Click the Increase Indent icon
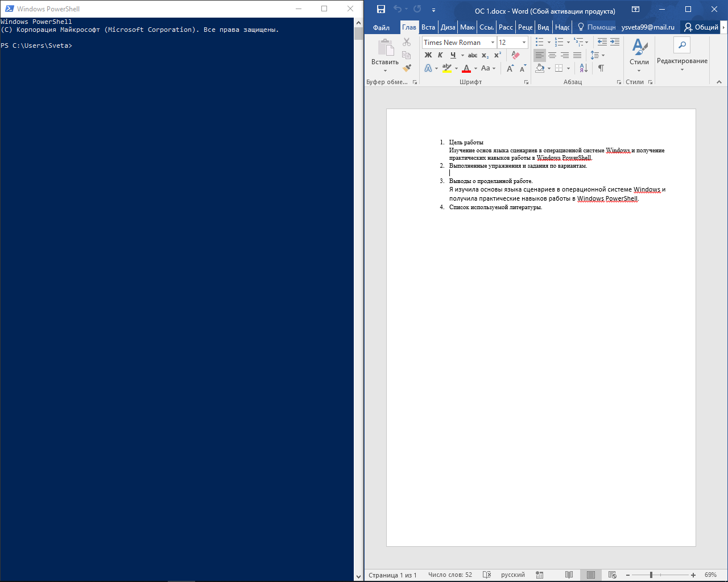Screen dimensions: 728x582 615,42
